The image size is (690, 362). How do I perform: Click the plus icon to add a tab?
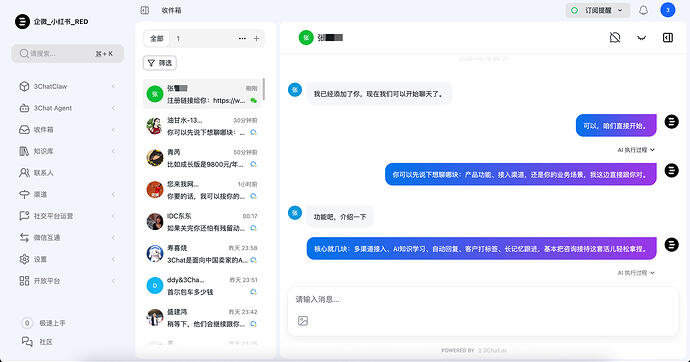point(256,39)
